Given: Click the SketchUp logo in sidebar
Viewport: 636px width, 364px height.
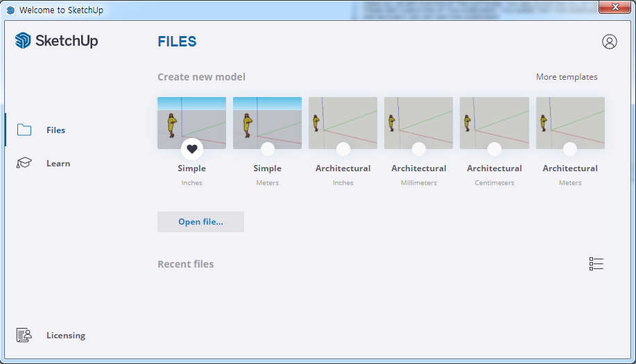Looking at the screenshot, I should click(x=56, y=40).
